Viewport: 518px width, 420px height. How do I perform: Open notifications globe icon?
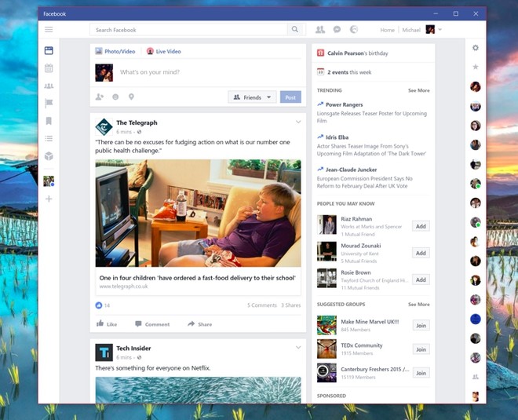(354, 30)
